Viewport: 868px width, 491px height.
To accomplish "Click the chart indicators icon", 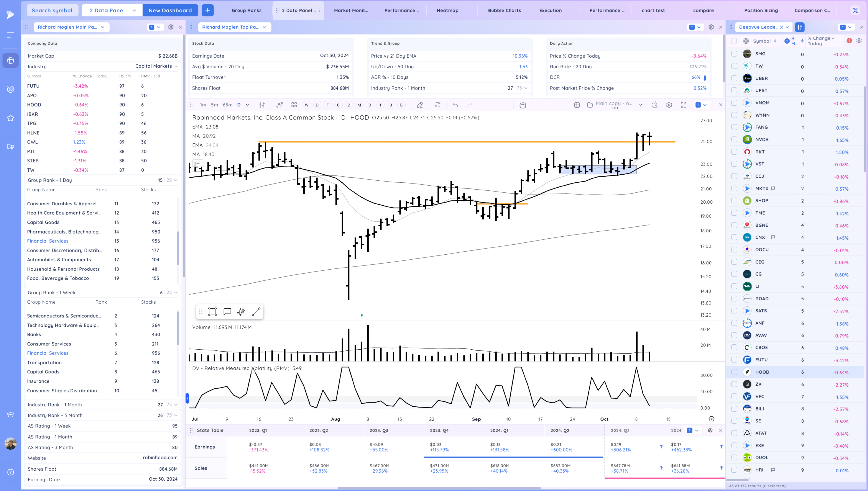I will tap(279, 105).
